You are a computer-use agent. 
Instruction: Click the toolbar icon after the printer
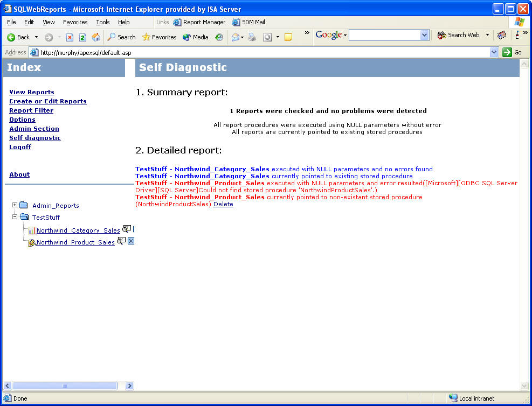[x=267, y=37]
